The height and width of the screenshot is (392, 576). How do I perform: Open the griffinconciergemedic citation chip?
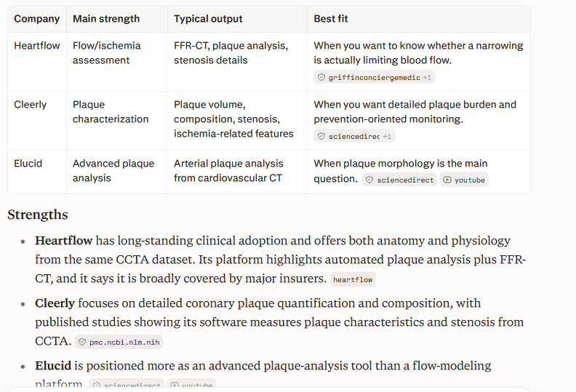point(374,78)
